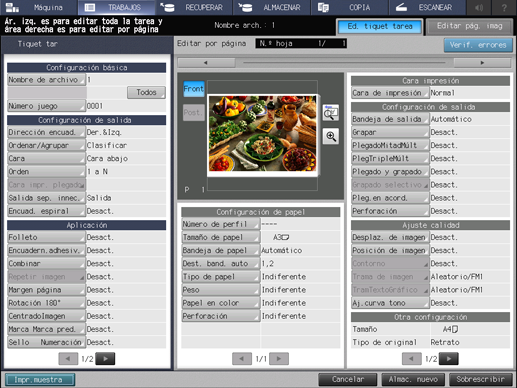Open Desplaz. de imagen setting
This screenshot has width=517, height=388.
coord(390,237)
